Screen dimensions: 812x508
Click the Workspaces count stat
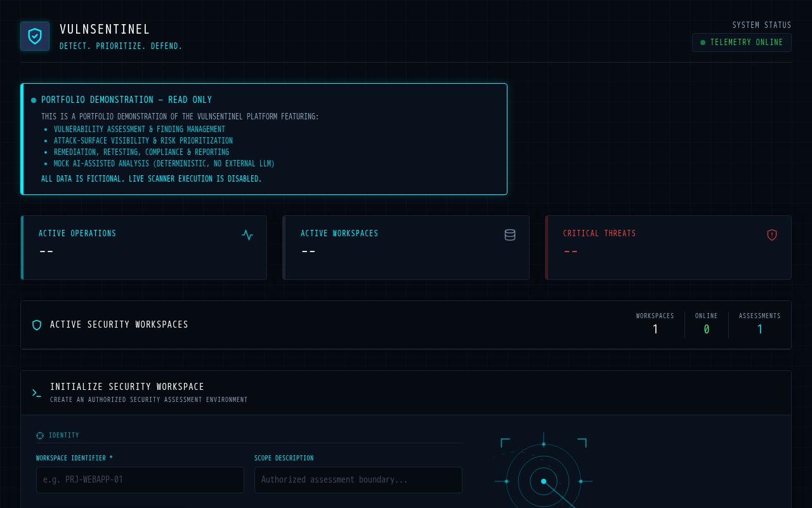[655, 324]
